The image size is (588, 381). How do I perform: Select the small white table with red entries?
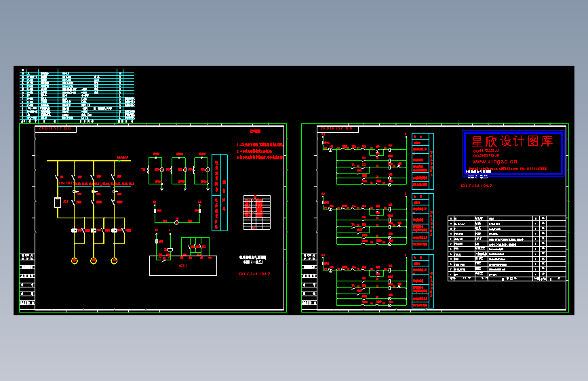coord(256,212)
